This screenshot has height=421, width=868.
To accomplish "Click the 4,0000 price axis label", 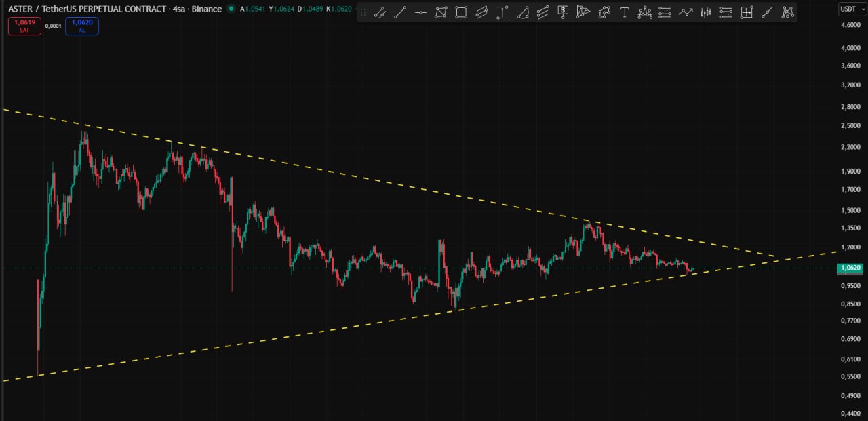I will point(851,48).
